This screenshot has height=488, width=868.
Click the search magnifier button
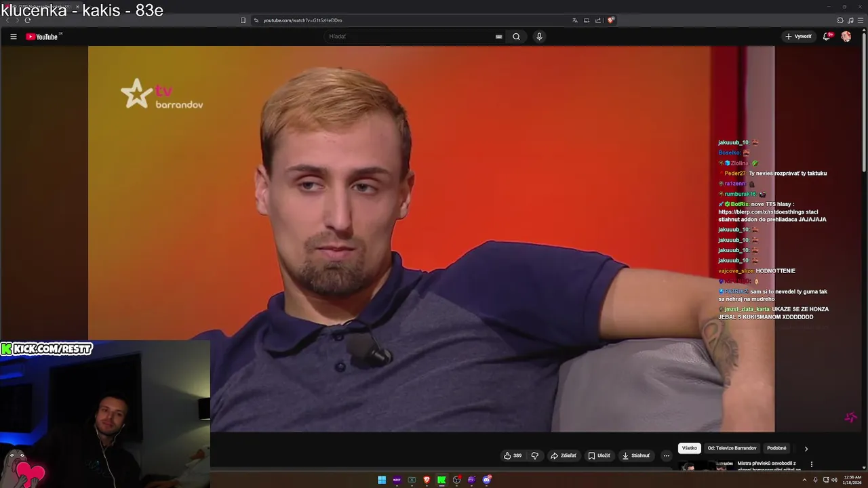tap(516, 37)
